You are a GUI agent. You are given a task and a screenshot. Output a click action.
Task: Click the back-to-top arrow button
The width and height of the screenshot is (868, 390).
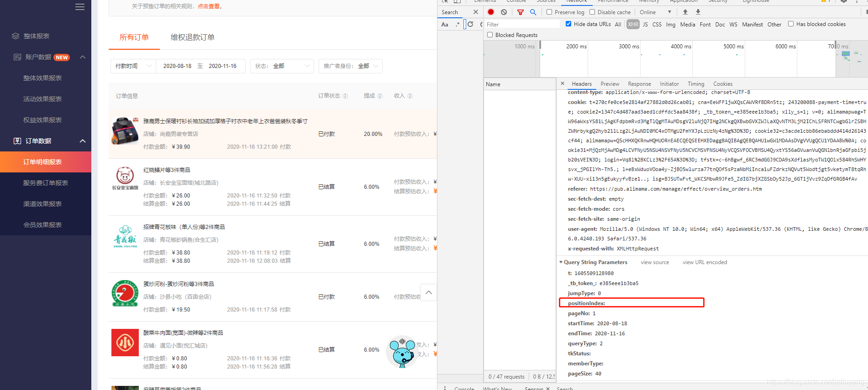pos(429,292)
